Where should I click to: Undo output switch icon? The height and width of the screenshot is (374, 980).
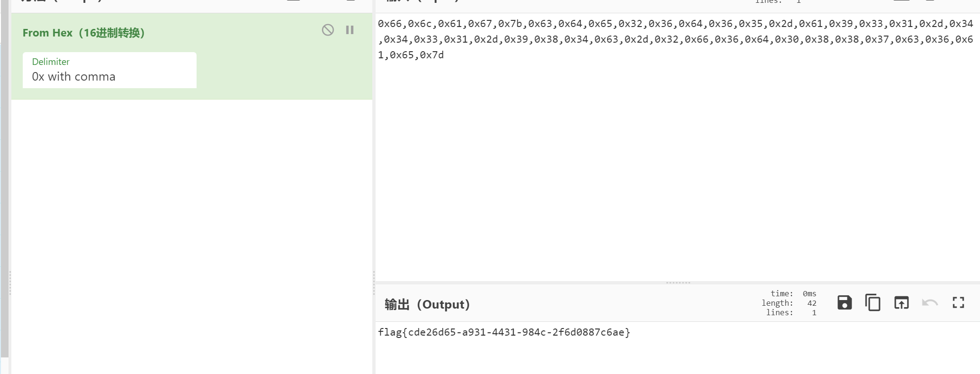pyautogui.click(x=930, y=302)
